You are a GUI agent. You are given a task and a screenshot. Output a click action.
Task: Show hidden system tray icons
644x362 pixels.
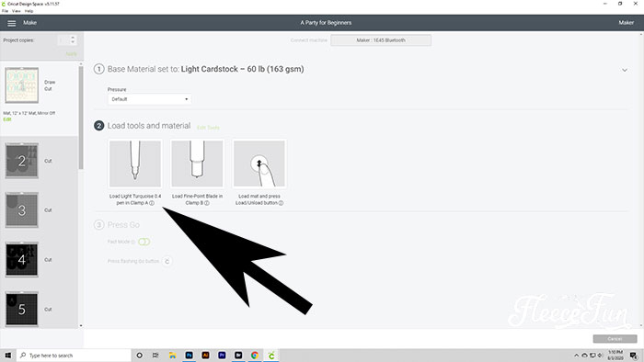576,356
